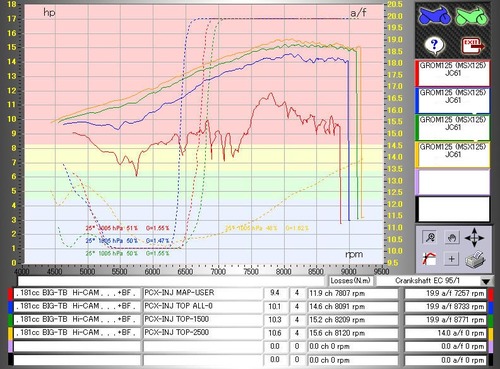Open the Crankshaft EC 95/1 dropdown
The image size is (500, 369).
pos(486,281)
